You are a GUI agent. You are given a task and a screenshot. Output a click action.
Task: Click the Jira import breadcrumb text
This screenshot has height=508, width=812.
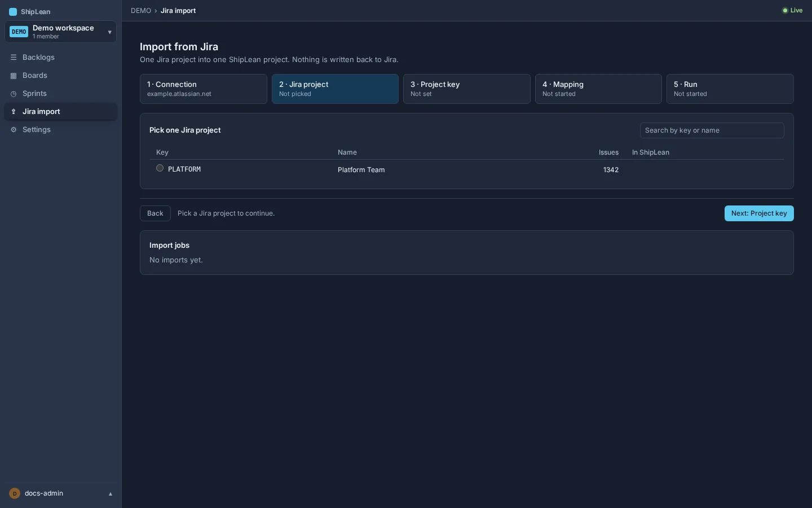[x=178, y=11]
